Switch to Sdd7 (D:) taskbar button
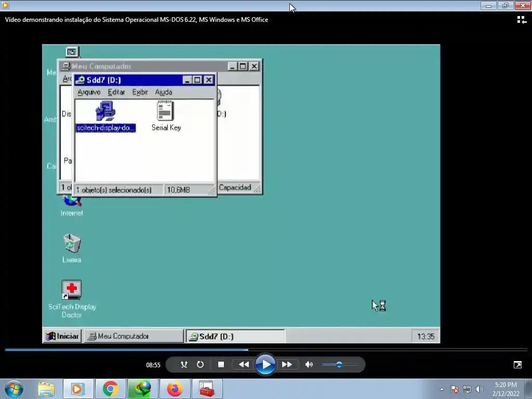Image resolution: width=532 pixels, height=399 pixels. click(x=235, y=336)
